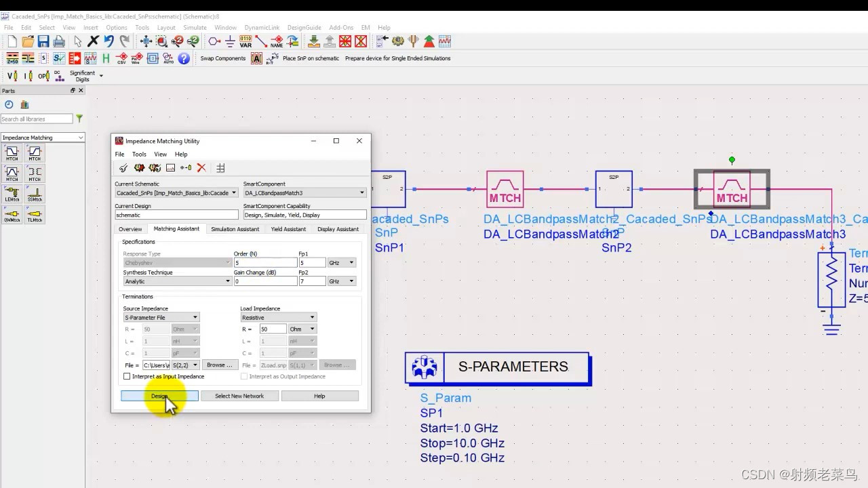The height and width of the screenshot is (488, 868).
Task: Open the SmartComponent DA_LCBandpassMatch3 dropdown
Action: [x=304, y=192]
